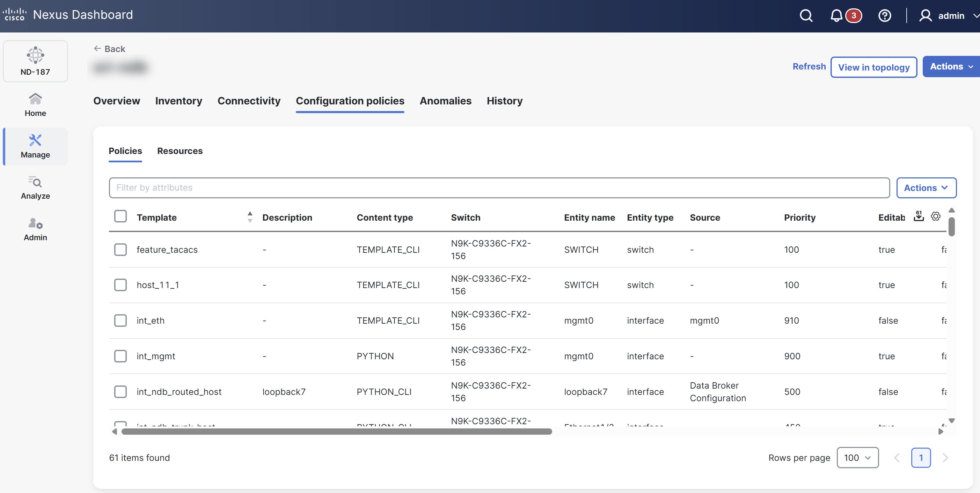The width and height of the screenshot is (980, 493).
Task: Open the Admin section in the sidebar
Action: [35, 228]
